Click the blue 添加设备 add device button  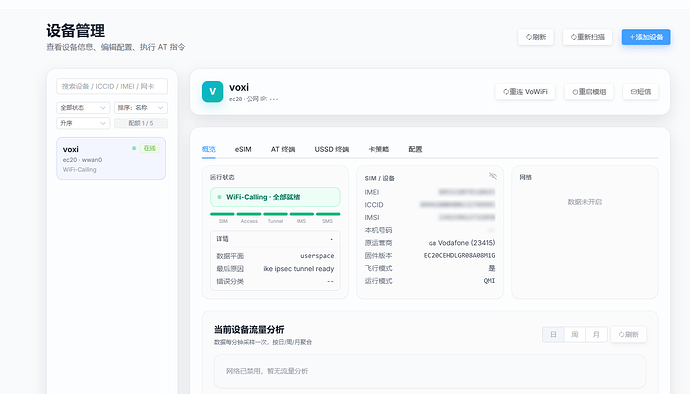[x=646, y=37]
